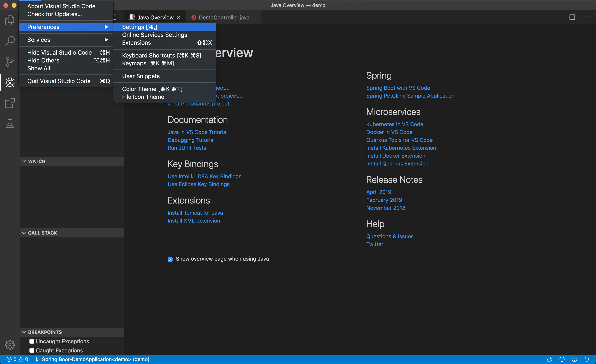Viewport: 596px width, 364px height.
Task: Click Install Tomcat for Java link
Action: tap(195, 213)
